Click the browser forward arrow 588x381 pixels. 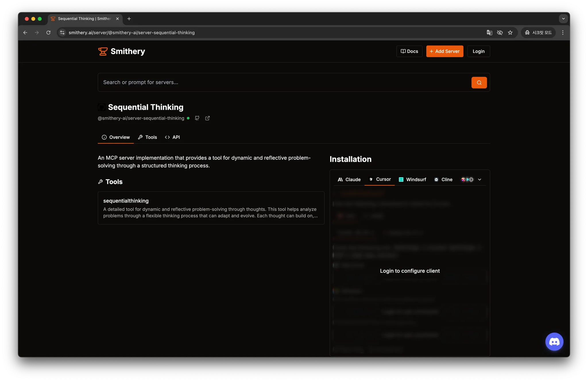[x=37, y=33]
